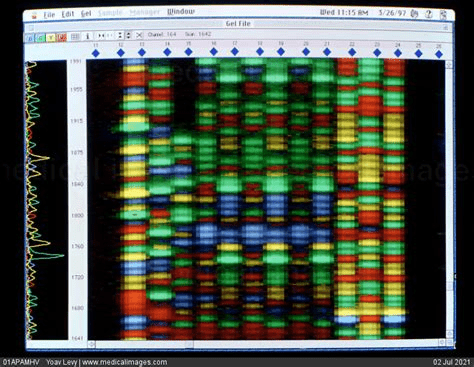474x367 pixels.
Task: Open the application switcher menu icon
Action: [443, 15]
